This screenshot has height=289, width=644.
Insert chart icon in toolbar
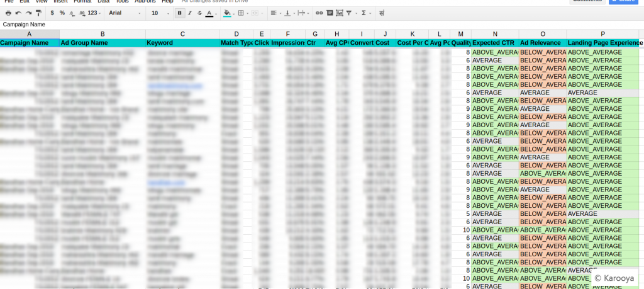click(x=339, y=13)
